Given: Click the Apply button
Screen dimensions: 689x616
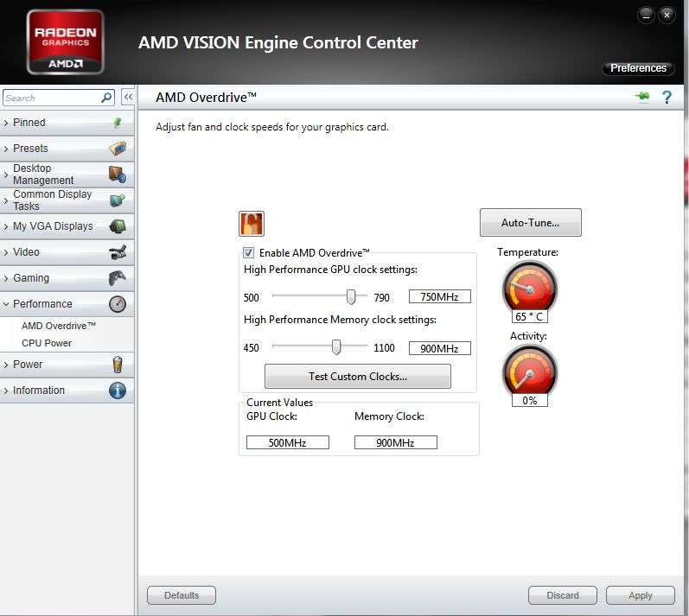Looking at the screenshot, I should click(x=641, y=595).
